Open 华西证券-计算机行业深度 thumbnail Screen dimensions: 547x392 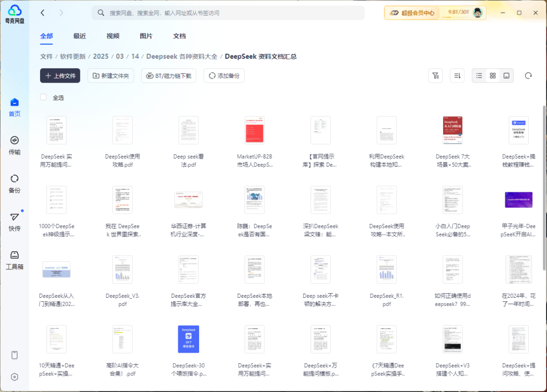188,200
